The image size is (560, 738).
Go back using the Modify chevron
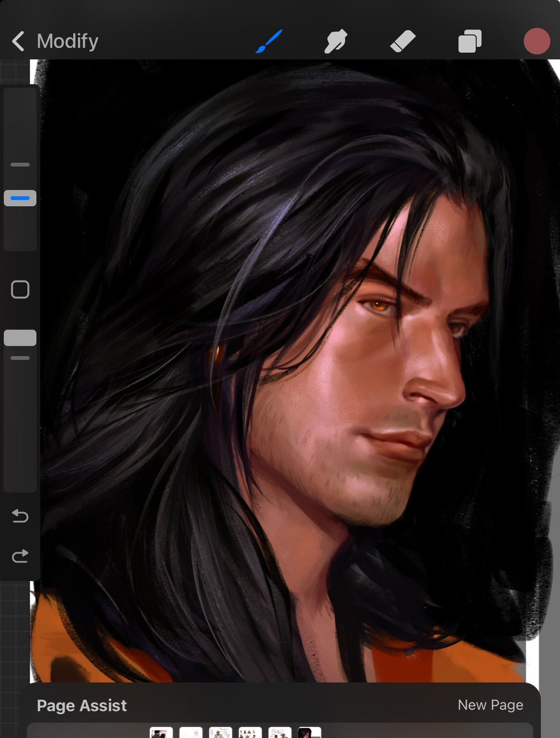point(18,42)
